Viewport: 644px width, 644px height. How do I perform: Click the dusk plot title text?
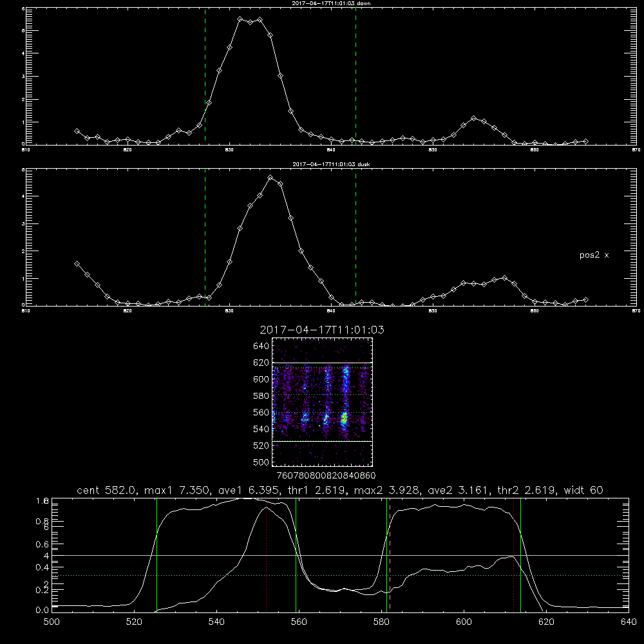click(331, 164)
